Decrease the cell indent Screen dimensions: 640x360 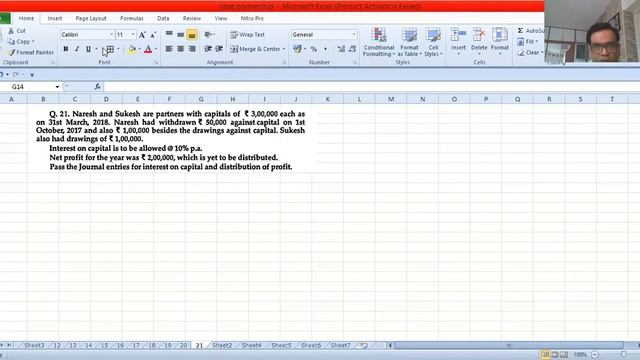(x=208, y=49)
